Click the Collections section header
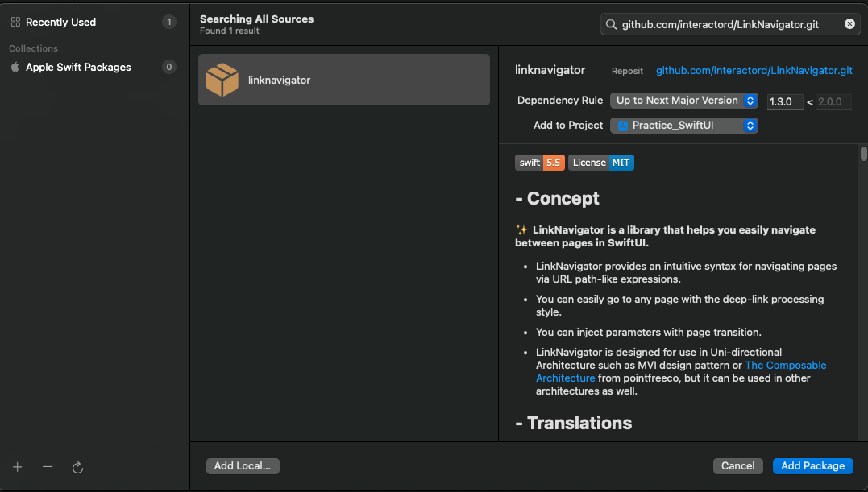Viewport: 868px width, 492px height. tap(33, 48)
